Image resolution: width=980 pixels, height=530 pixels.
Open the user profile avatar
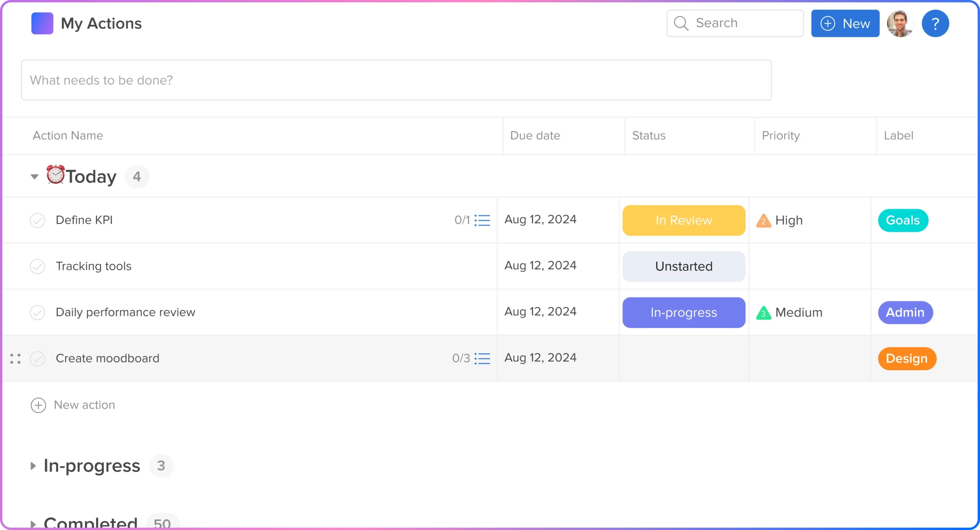click(900, 23)
